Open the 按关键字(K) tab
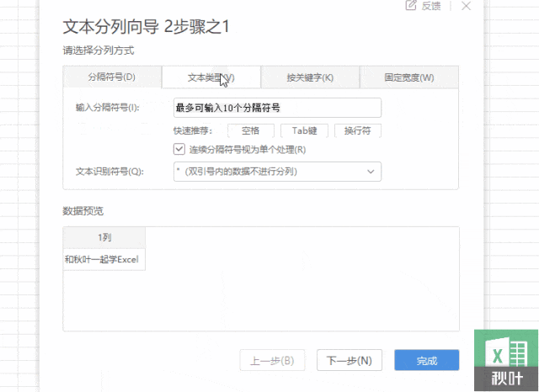539x392 pixels. [310, 77]
